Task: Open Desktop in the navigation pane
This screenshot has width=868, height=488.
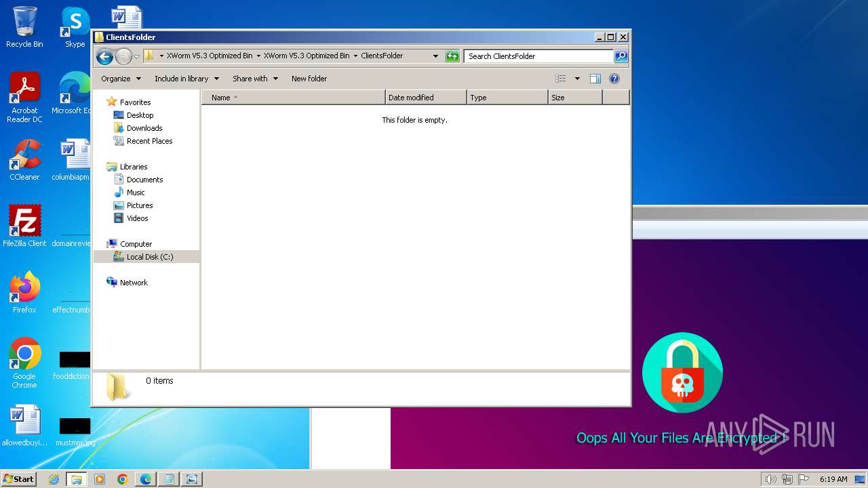Action: pos(140,115)
